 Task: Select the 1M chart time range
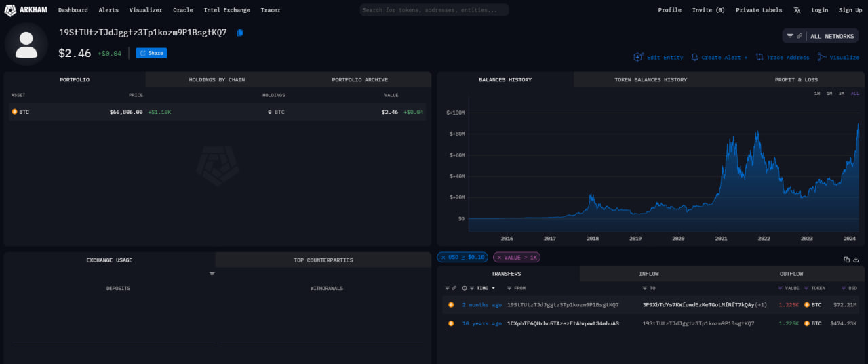[x=829, y=93]
